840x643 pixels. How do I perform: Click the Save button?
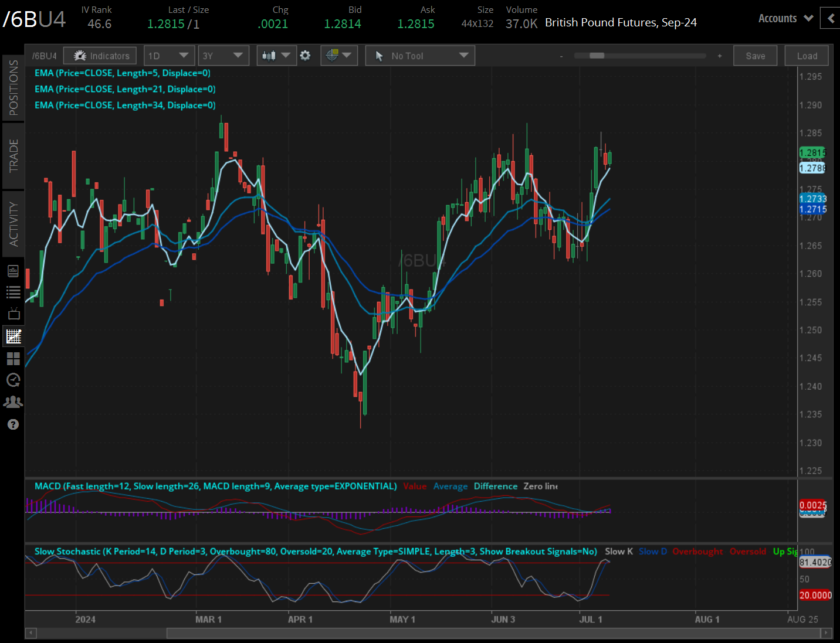coord(755,56)
